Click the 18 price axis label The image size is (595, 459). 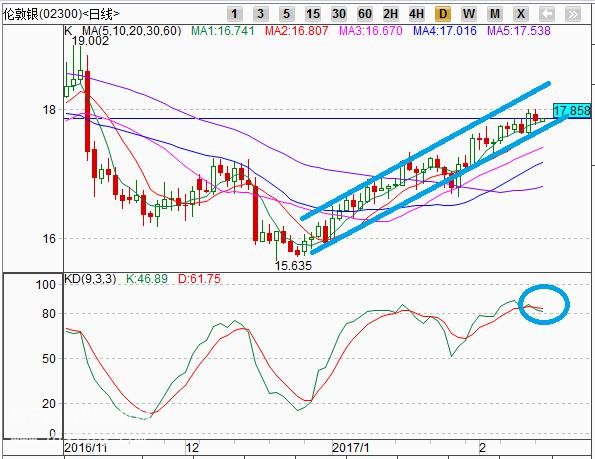(49, 110)
